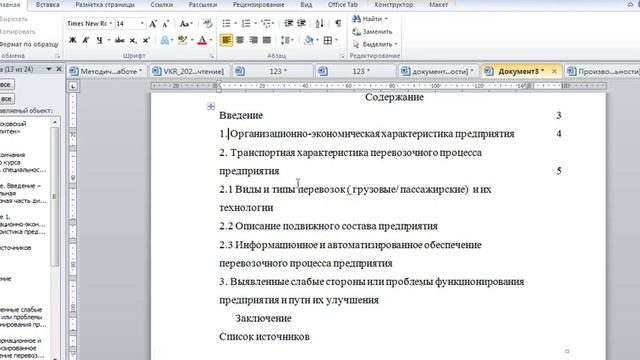This screenshot has height=360, width=640.
Task: Open the Font dialog launcher
Action: pyautogui.click(x=211, y=56)
